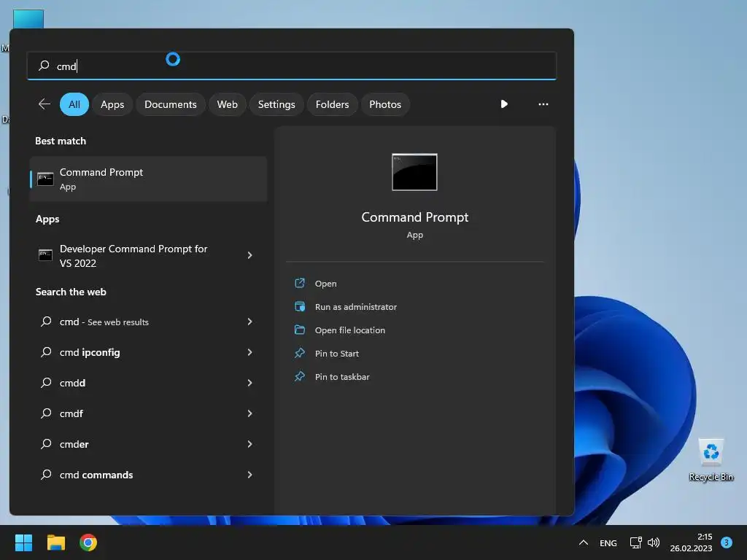Choose Open file location
Viewport: 747px width, 560px height.
(350, 330)
